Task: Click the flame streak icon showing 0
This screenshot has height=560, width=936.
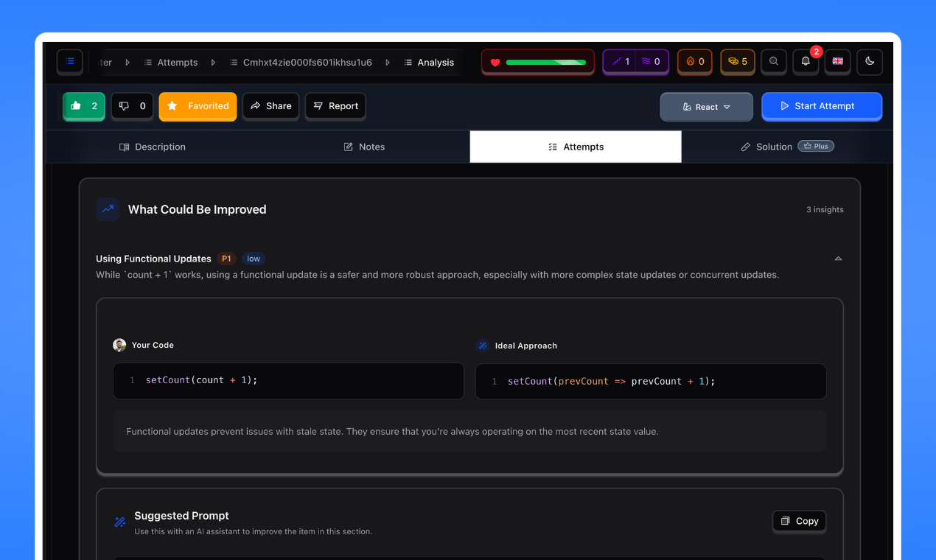Action: tap(694, 62)
